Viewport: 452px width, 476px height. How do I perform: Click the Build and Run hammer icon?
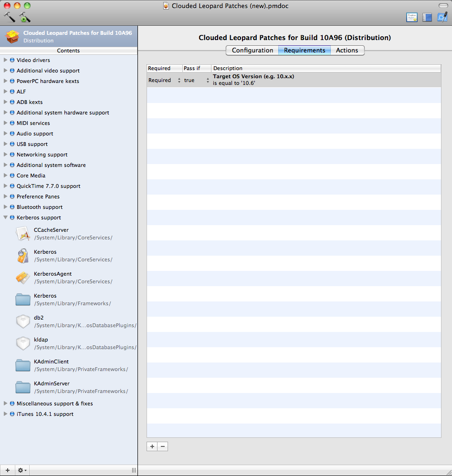coord(25,17)
